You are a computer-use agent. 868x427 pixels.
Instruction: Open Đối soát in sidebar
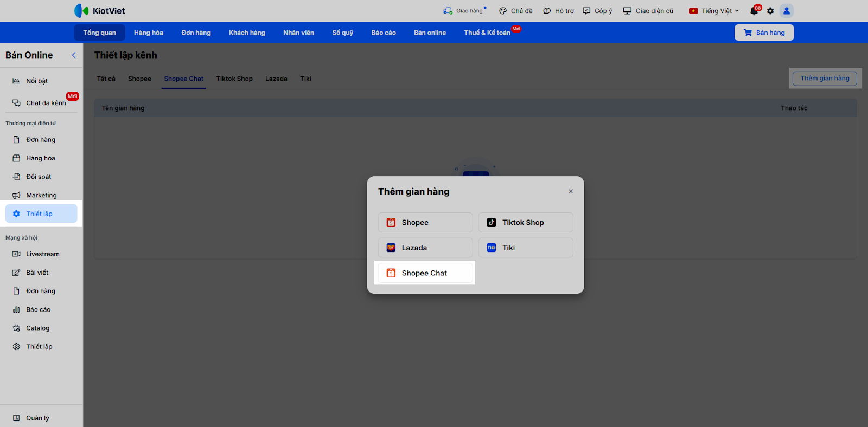[41, 177]
